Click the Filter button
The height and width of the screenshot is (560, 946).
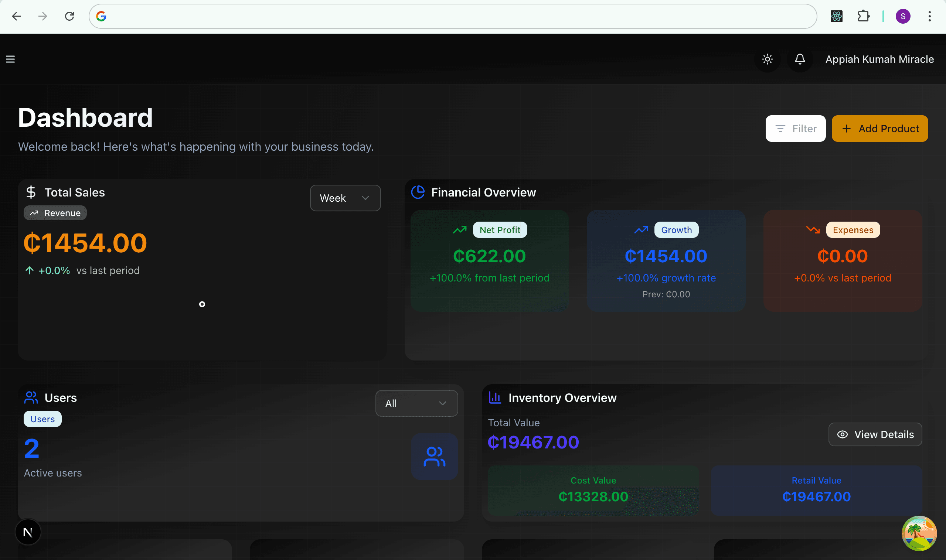coord(795,129)
